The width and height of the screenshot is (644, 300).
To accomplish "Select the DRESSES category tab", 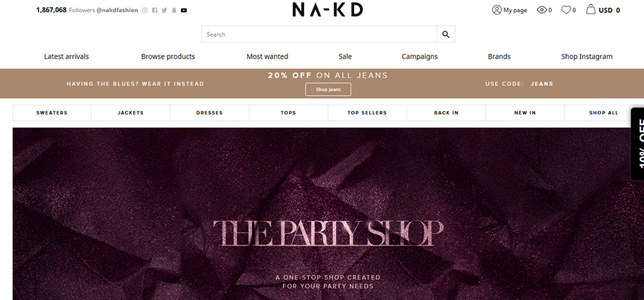I will coord(210,113).
